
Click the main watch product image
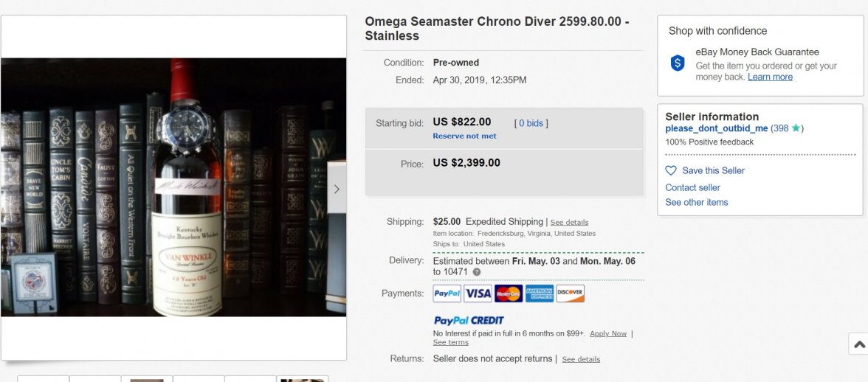point(173,187)
